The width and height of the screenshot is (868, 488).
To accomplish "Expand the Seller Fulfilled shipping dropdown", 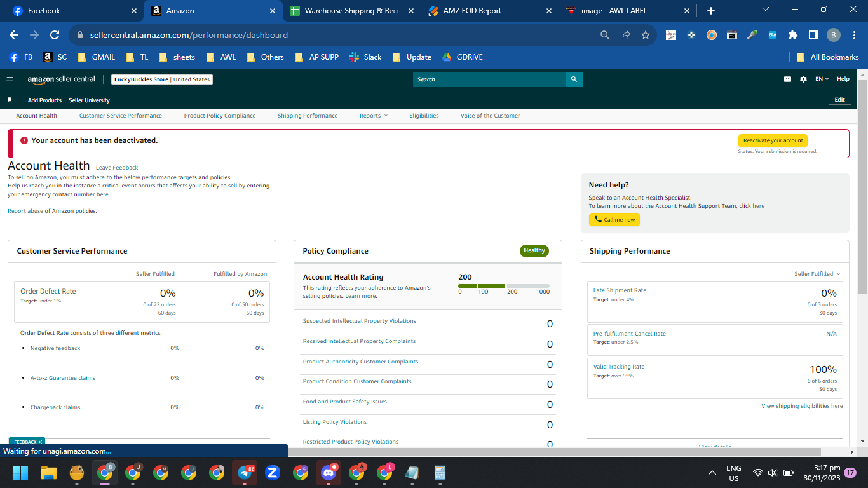I will [817, 274].
